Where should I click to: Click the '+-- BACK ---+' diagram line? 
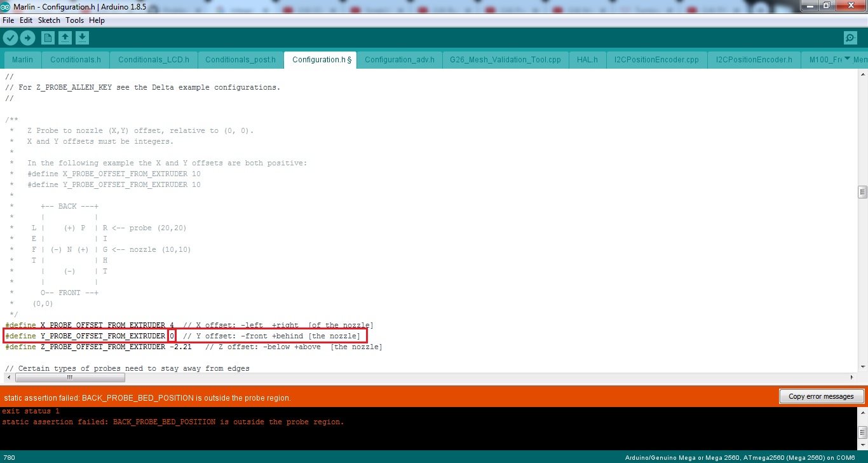[x=69, y=206]
